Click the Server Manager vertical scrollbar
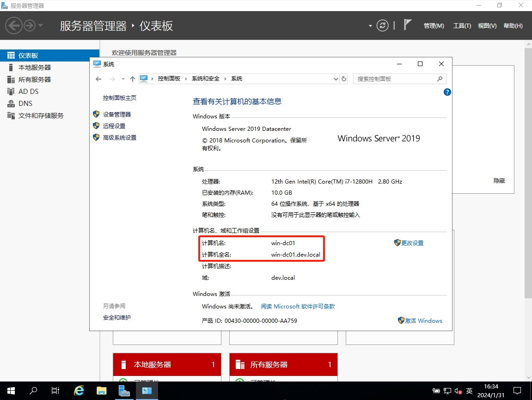 pos(528,185)
